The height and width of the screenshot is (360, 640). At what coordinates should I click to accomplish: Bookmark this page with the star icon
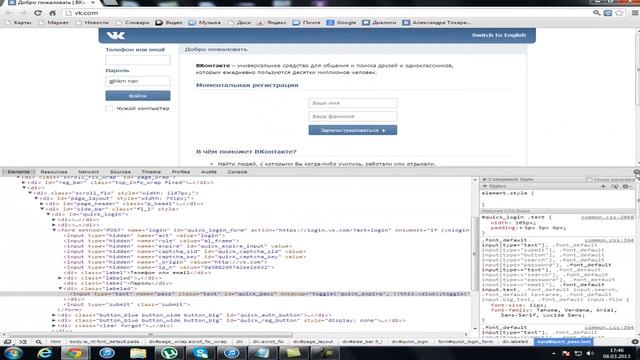pyautogui.click(x=620, y=13)
